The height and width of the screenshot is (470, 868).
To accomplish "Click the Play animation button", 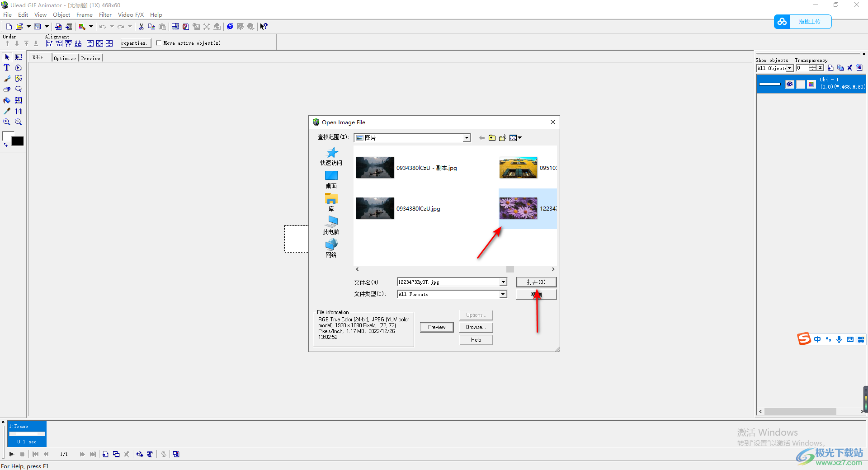I will pyautogui.click(x=12, y=454).
